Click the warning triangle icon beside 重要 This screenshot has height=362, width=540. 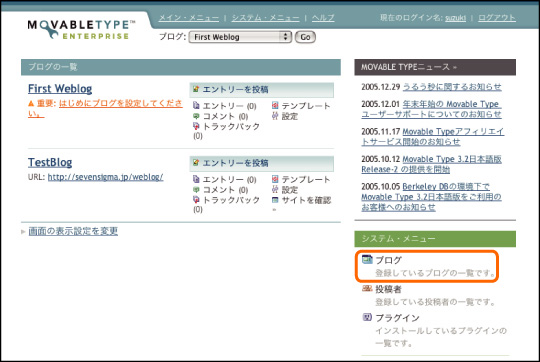31,103
